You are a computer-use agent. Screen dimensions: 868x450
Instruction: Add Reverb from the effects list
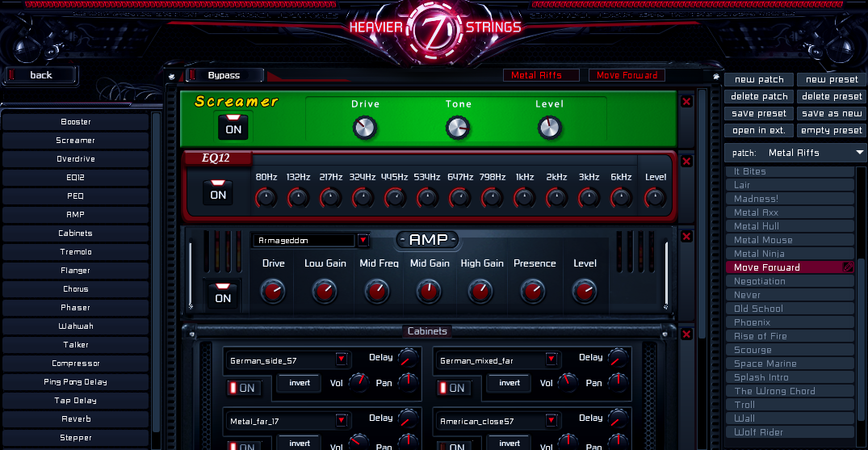[75, 419]
